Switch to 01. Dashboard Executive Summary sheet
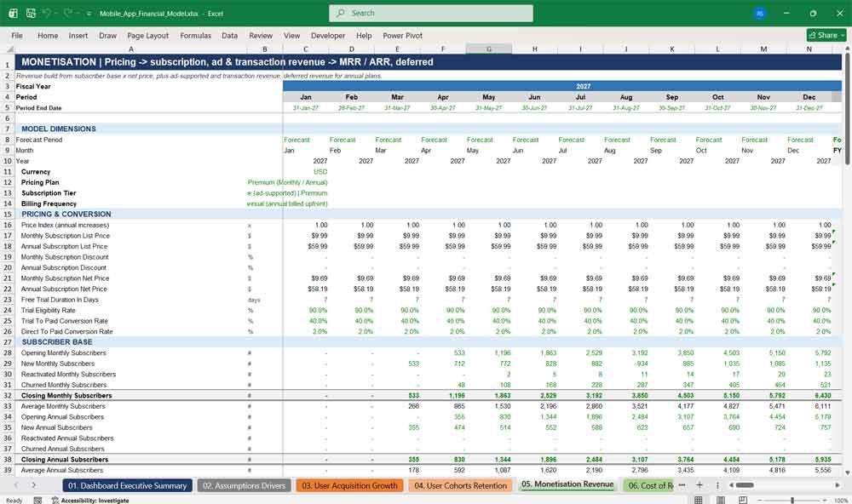The width and height of the screenshot is (852, 504). click(127, 485)
